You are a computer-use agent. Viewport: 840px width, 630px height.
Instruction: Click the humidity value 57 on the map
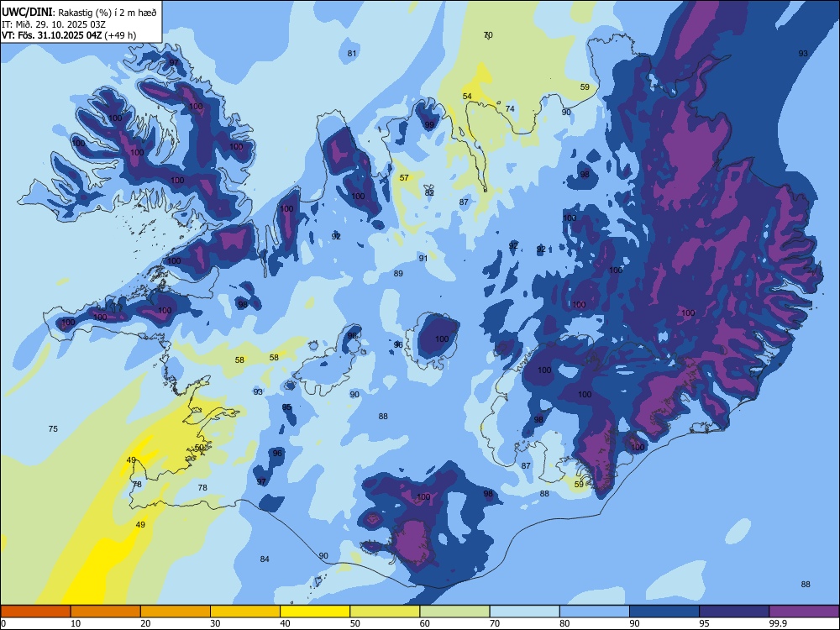pos(405,178)
